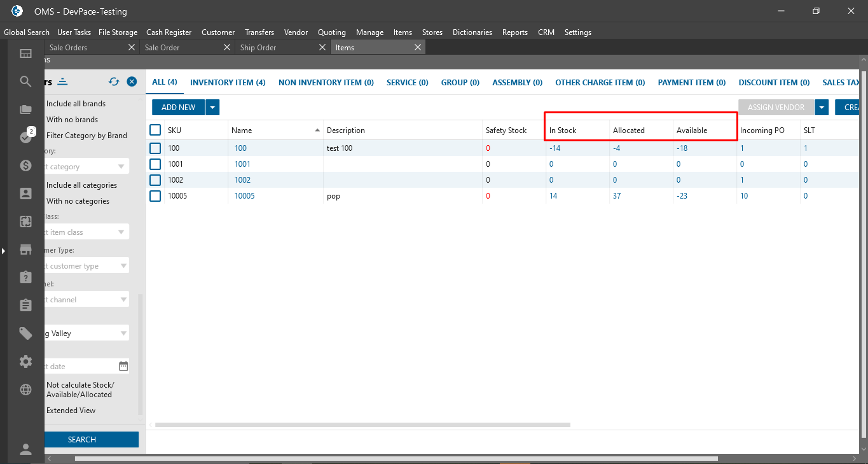Open user tasks icon with badge 2
Image resolution: width=868 pixels, height=464 pixels.
pos(25,137)
